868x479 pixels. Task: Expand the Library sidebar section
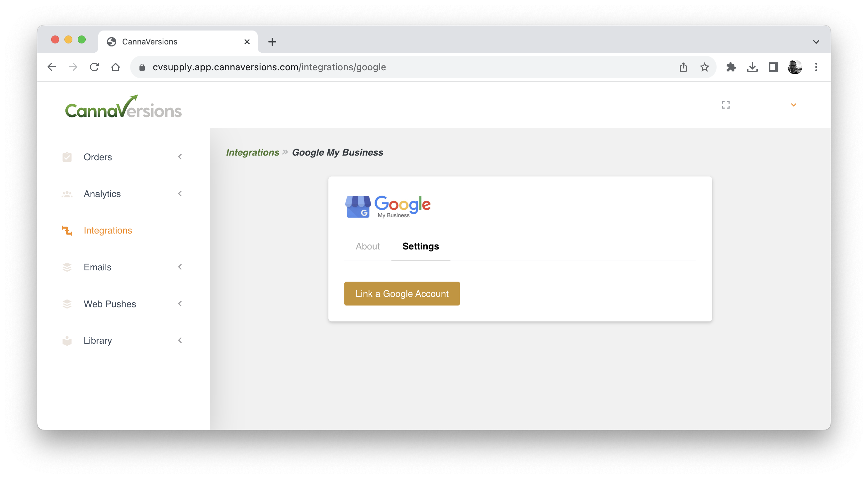[x=181, y=340]
